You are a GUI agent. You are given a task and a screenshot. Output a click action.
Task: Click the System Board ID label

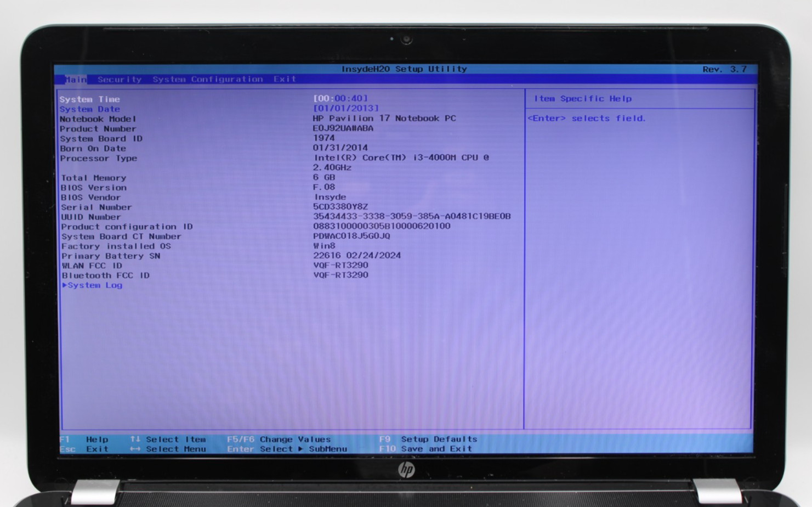101,139
